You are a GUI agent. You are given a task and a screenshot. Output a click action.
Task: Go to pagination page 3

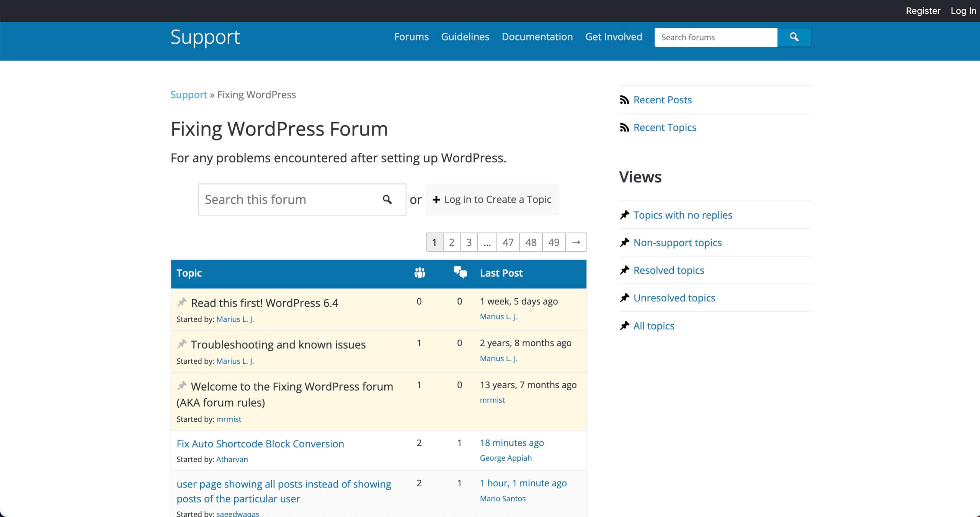tap(469, 242)
